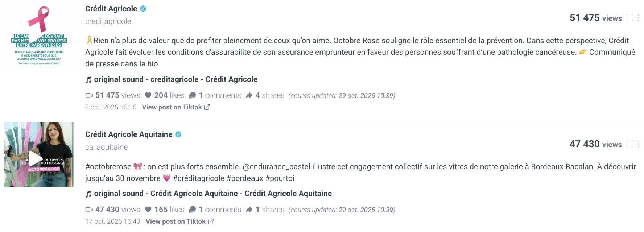Screen dimensions: 644x232
Task: Open the three-dot menu on Crédit Agricole post
Action: [x=639, y=17]
